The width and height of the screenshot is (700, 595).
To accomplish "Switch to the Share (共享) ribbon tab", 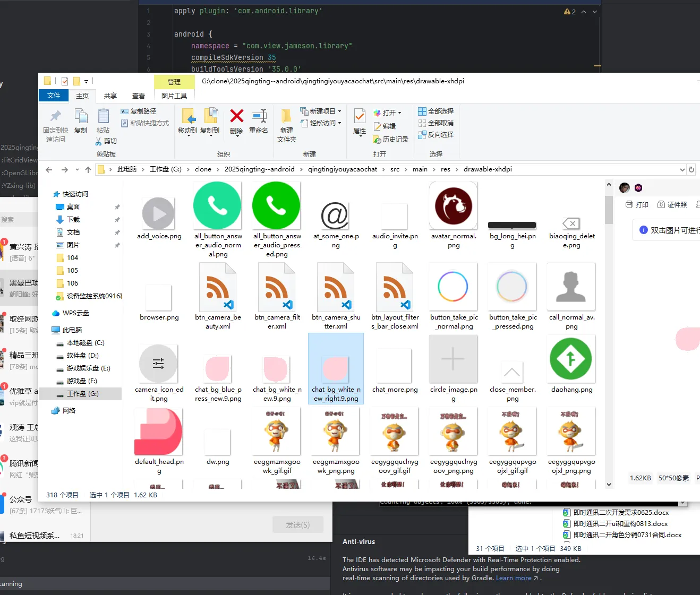I will click(110, 96).
